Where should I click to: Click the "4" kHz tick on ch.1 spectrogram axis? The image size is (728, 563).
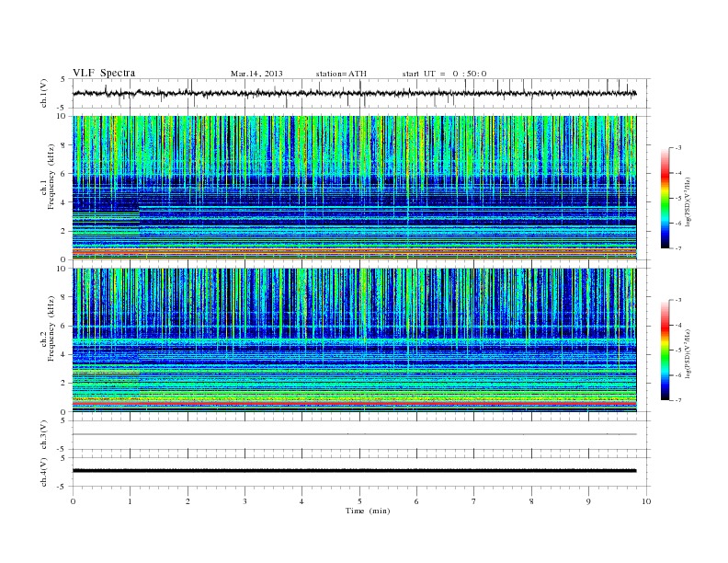click(x=63, y=202)
